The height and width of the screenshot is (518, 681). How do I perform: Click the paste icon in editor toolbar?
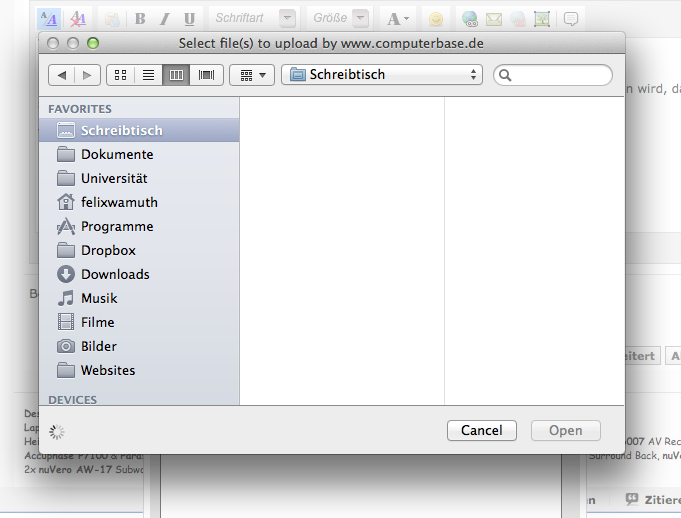(x=112, y=19)
